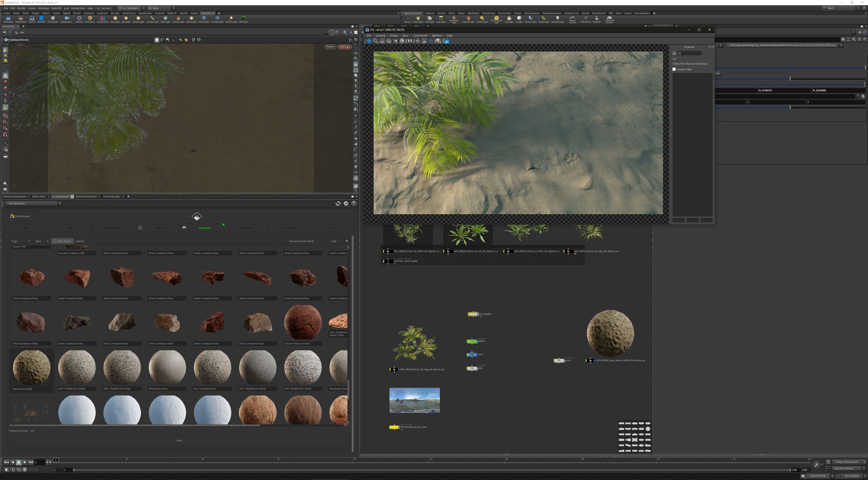Click the Env Day Light icon

tap(217, 19)
